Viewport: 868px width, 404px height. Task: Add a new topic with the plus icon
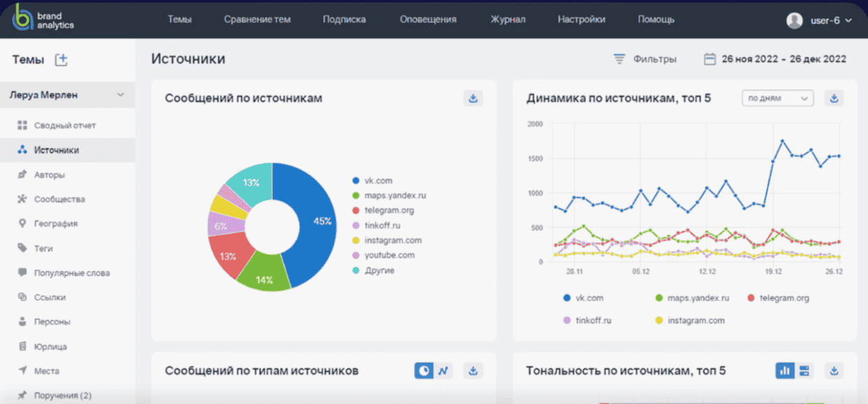62,60
